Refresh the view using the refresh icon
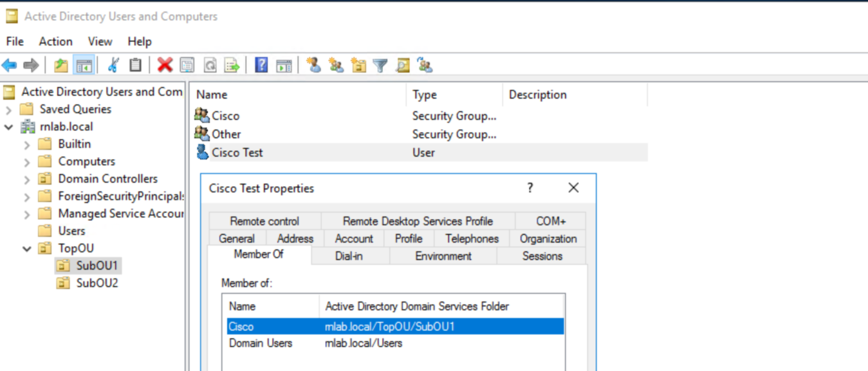Screen dimensions: 868x371 pos(208,64)
